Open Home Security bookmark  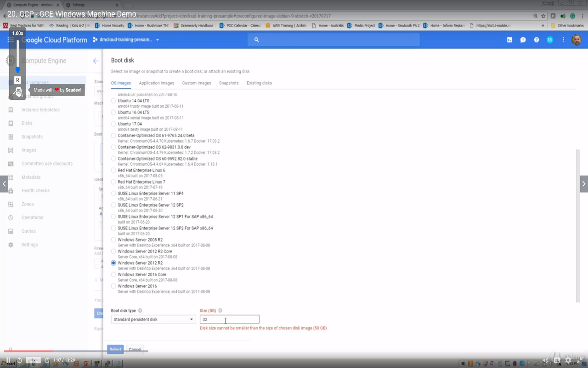(109, 26)
